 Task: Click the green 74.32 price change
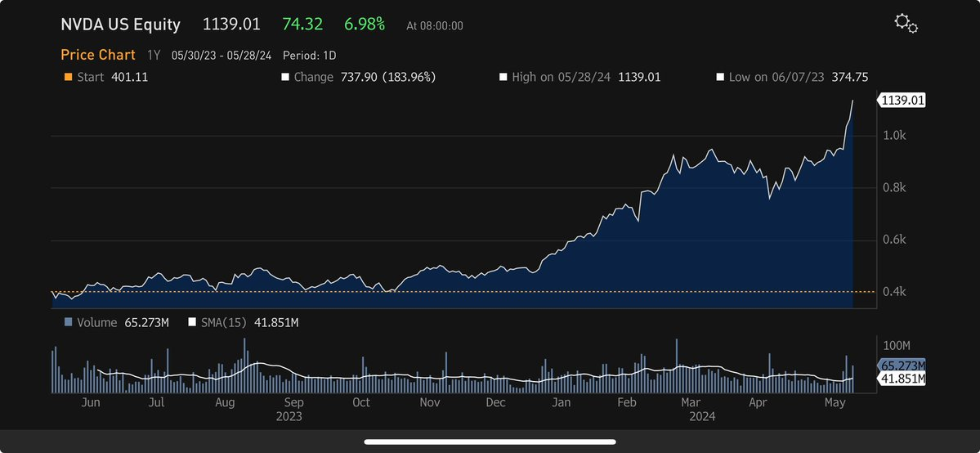click(302, 25)
